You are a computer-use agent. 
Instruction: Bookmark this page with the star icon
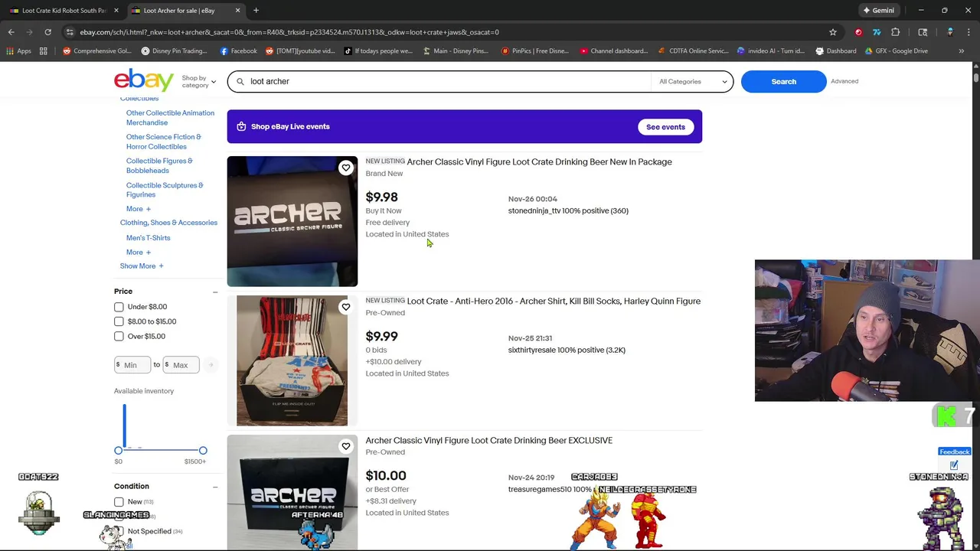pyautogui.click(x=833, y=32)
